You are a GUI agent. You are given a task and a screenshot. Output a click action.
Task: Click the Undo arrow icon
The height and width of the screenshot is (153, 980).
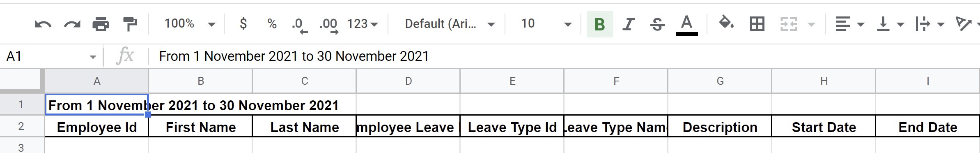tap(43, 24)
